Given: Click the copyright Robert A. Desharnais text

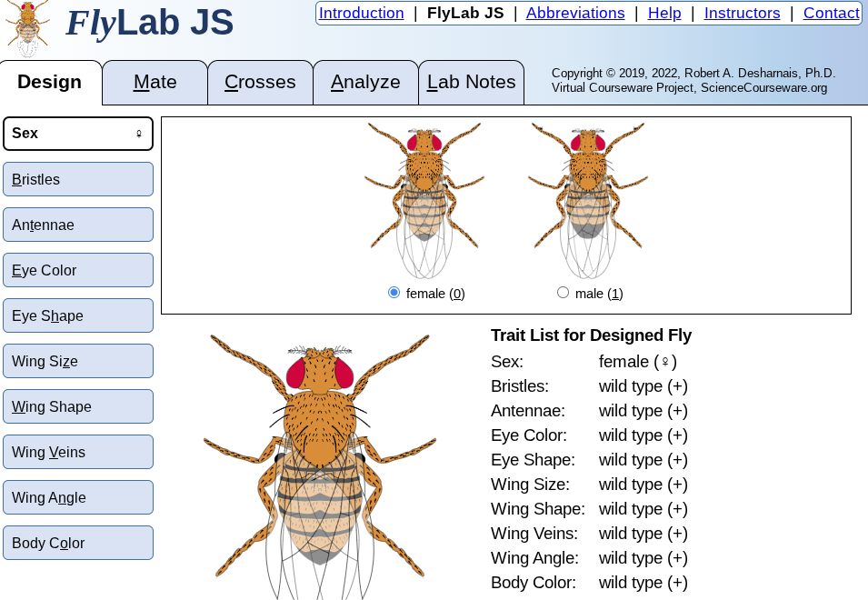Looking at the screenshot, I should click(693, 73).
